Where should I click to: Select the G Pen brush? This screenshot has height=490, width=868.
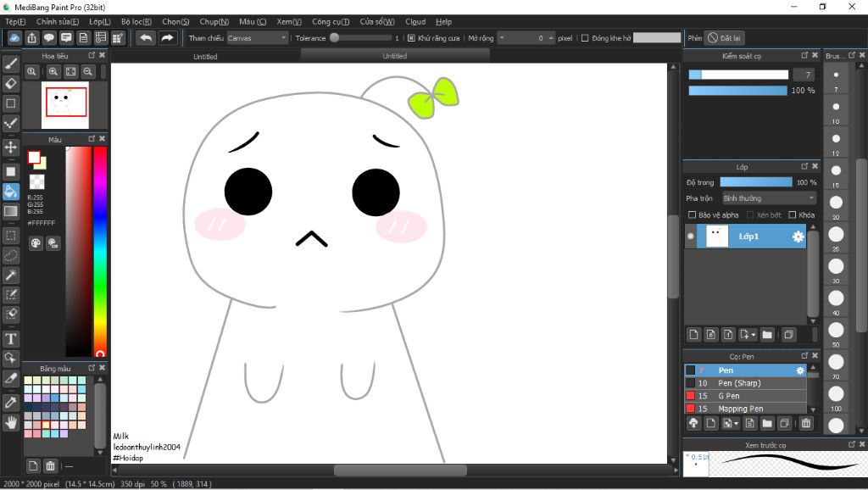[746, 396]
